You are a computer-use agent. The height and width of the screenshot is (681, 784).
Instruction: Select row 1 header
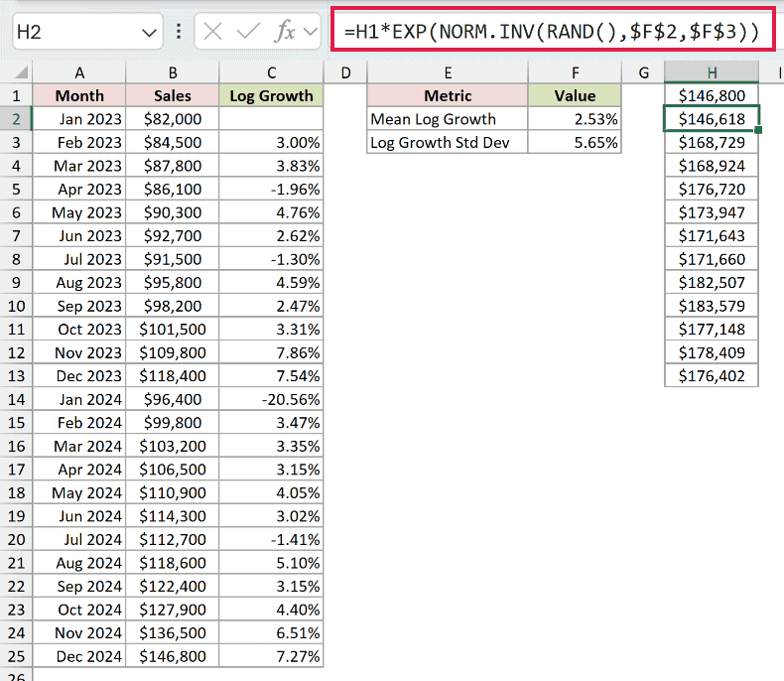pos(16,95)
